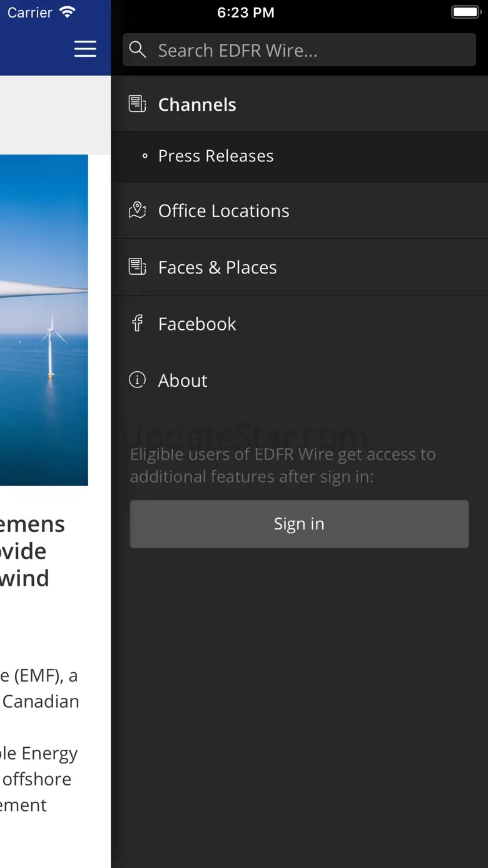488x868 pixels.
Task: Click the search magnifier icon
Action: point(138,50)
